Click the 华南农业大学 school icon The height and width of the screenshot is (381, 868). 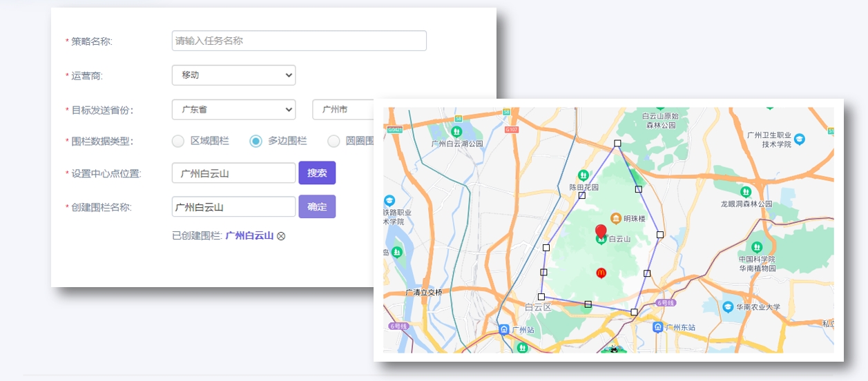(728, 306)
